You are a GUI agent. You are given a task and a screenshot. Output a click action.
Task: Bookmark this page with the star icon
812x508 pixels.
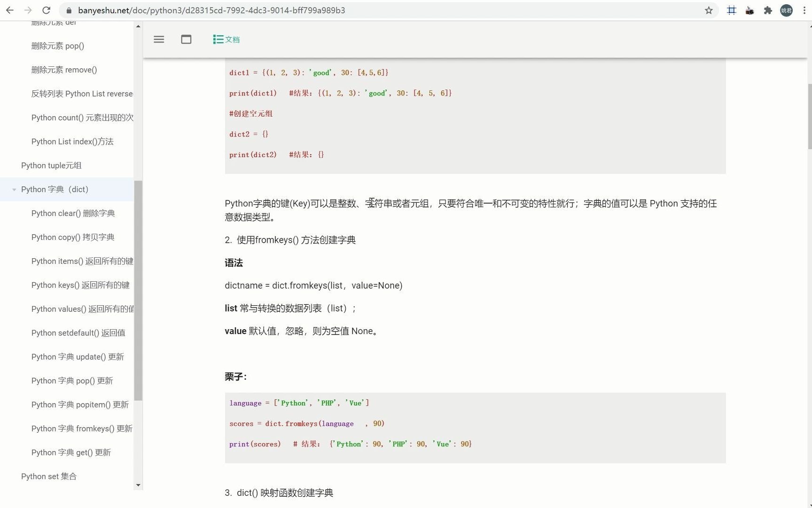click(x=709, y=10)
